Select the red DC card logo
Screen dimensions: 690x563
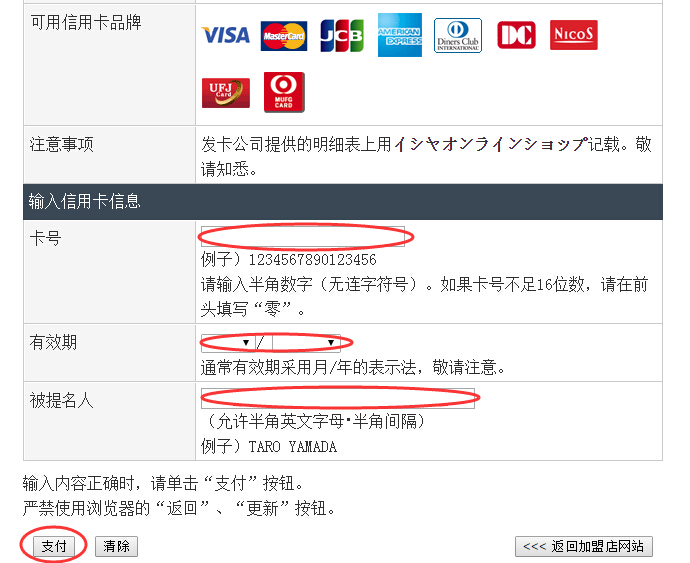click(x=516, y=36)
